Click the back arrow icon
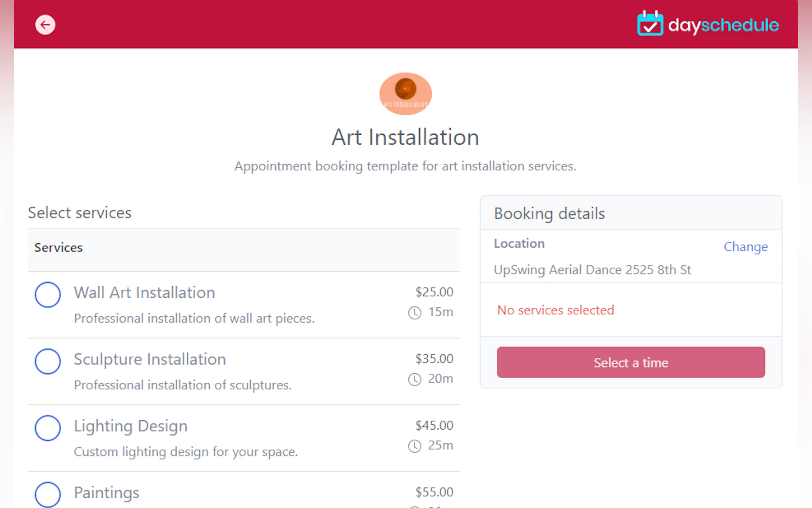 tap(45, 25)
